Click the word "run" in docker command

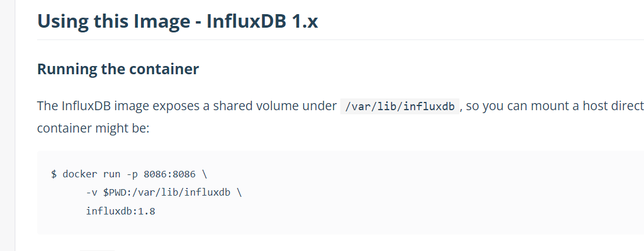[x=111, y=174]
